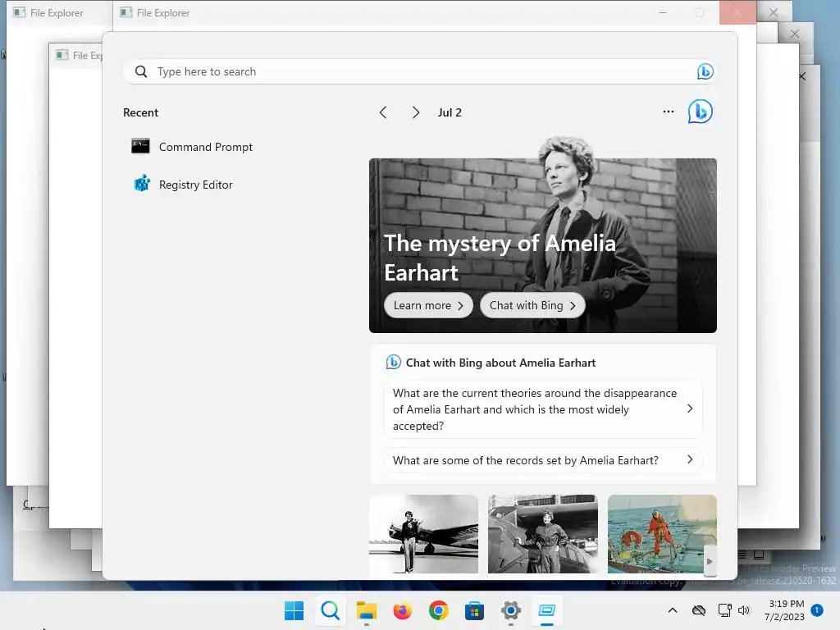
Task: Click the volume speaker tray icon
Action: (x=743, y=610)
